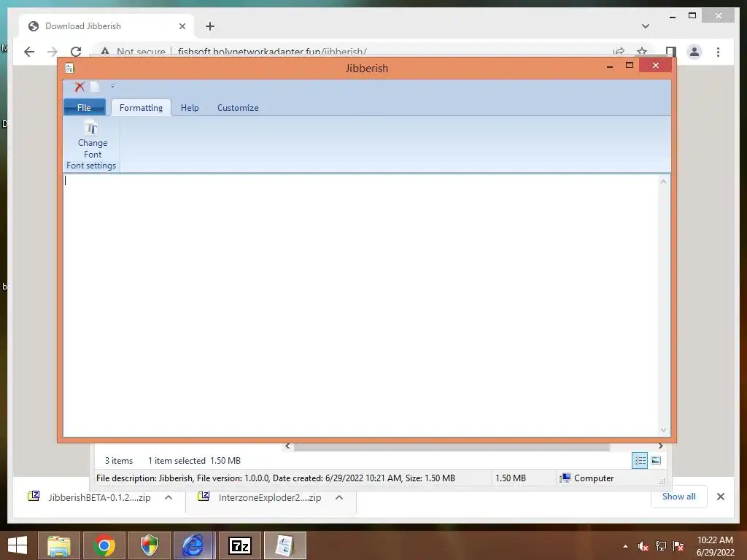Open the quick access toolbar dropdown arrow
747x560 pixels.
click(x=112, y=86)
